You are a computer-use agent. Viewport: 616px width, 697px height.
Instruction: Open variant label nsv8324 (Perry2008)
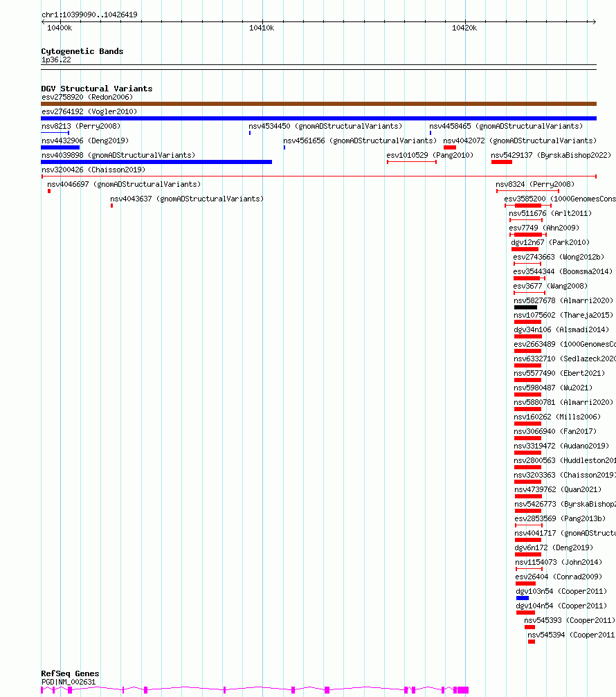pyautogui.click(x=535, y=185)
